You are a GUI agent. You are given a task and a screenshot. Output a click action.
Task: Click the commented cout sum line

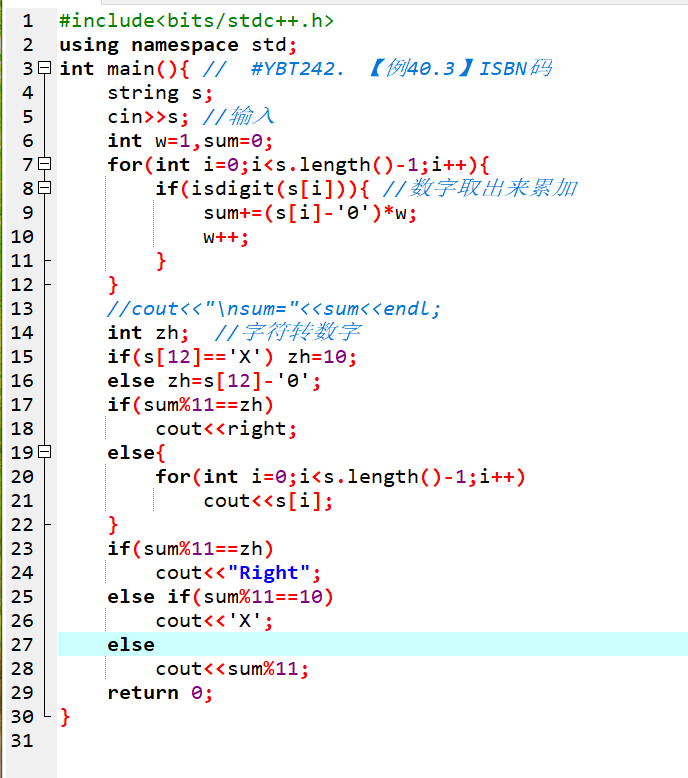(x=274, y=309)
